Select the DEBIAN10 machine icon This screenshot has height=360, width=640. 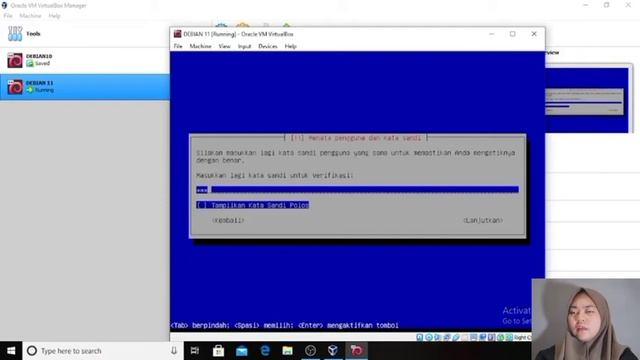(15, 60)
